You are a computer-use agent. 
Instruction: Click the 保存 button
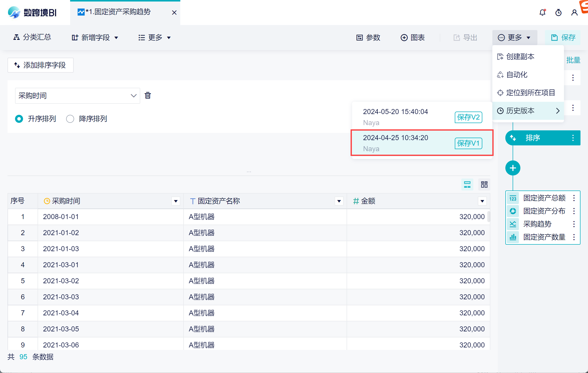point(563,38)
